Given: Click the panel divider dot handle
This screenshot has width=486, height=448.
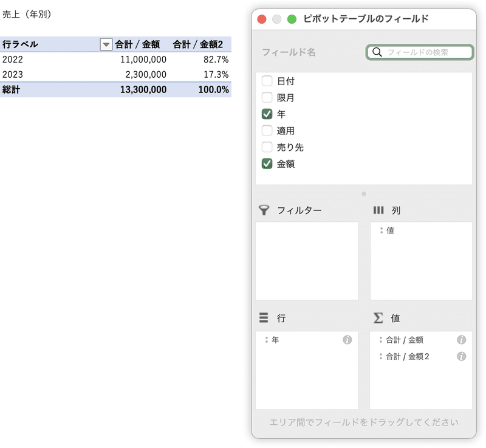Looking at the screenshot, I should [364, 194].
